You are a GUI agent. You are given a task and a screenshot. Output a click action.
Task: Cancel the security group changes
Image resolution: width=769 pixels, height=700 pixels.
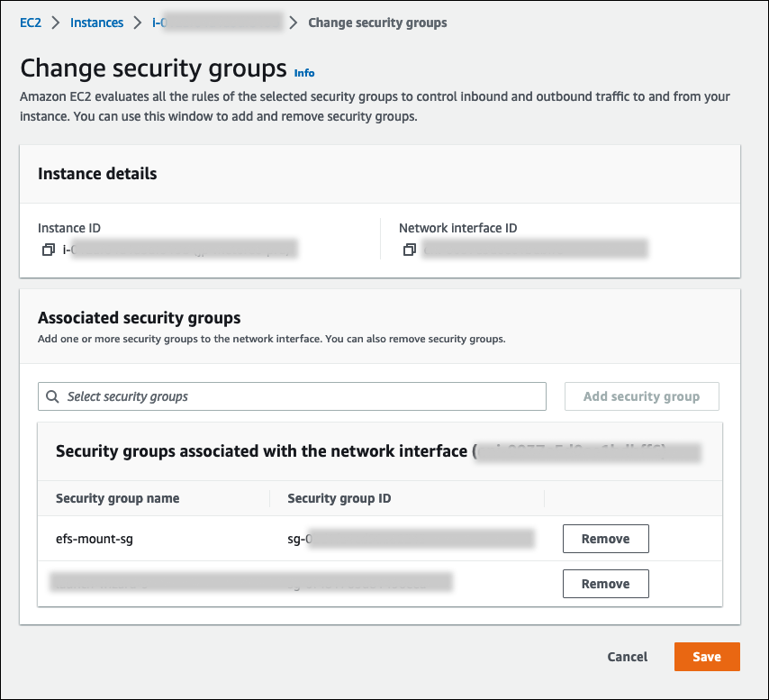627,657
